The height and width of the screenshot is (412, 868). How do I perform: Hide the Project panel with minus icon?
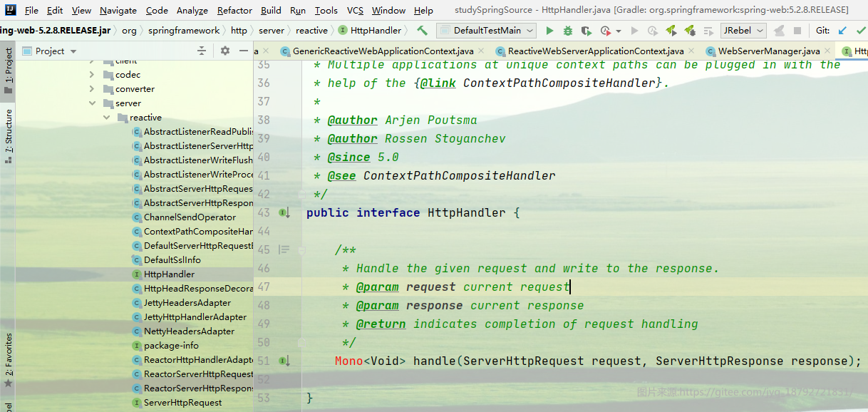(244, 51)
